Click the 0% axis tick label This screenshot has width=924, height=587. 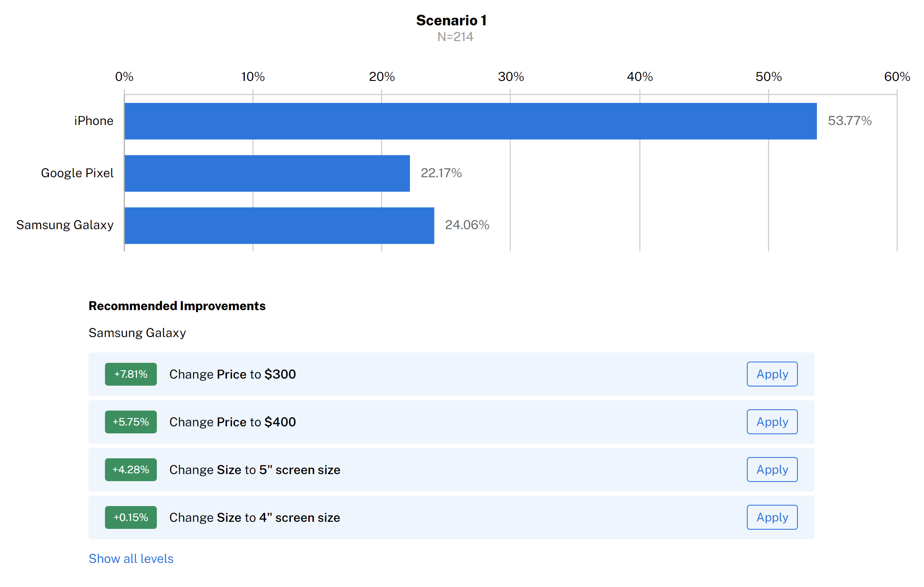pyautogui.click(x=124, y=77)
